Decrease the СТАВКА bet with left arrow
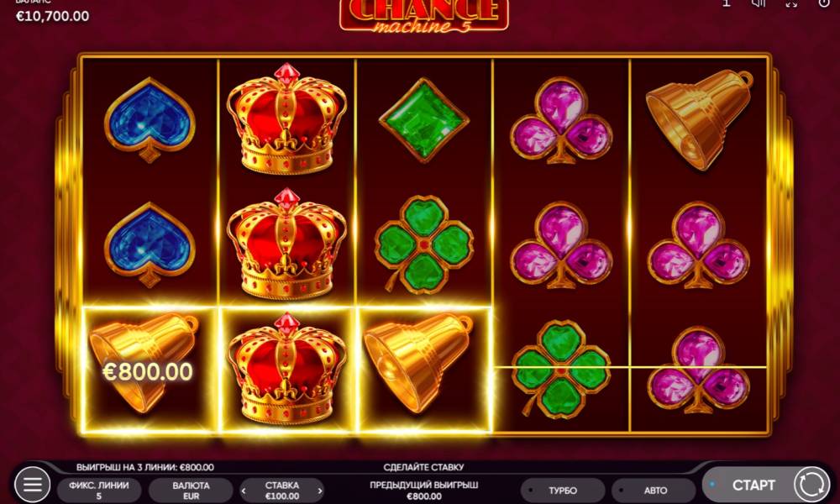 coord(244,491)
